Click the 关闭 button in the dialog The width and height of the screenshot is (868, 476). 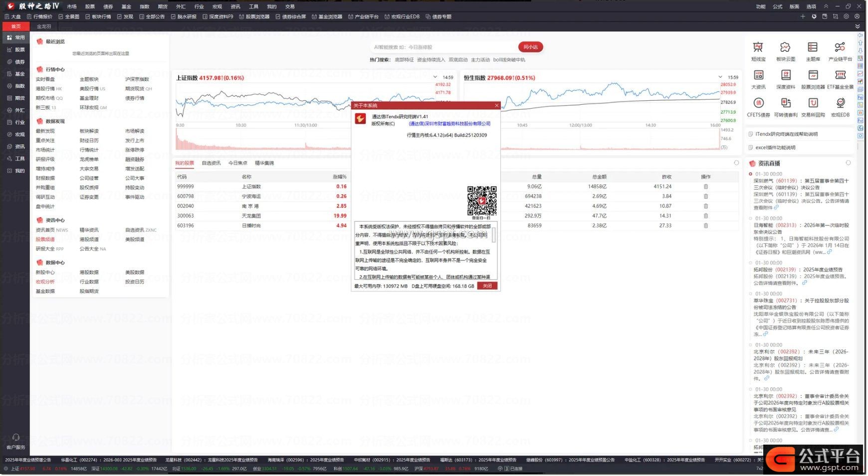click(x=487, y=286)
